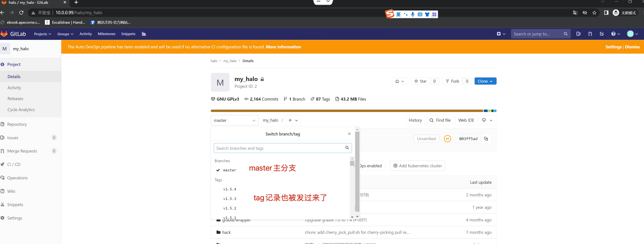Open the notification bell dropdown

pos(400,81)
